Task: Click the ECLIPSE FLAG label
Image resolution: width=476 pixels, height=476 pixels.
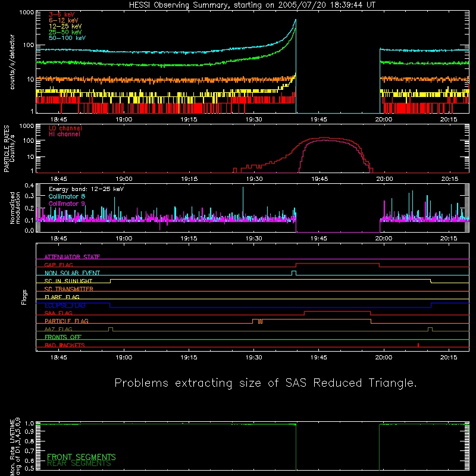Action: click(x=65, y=305)
